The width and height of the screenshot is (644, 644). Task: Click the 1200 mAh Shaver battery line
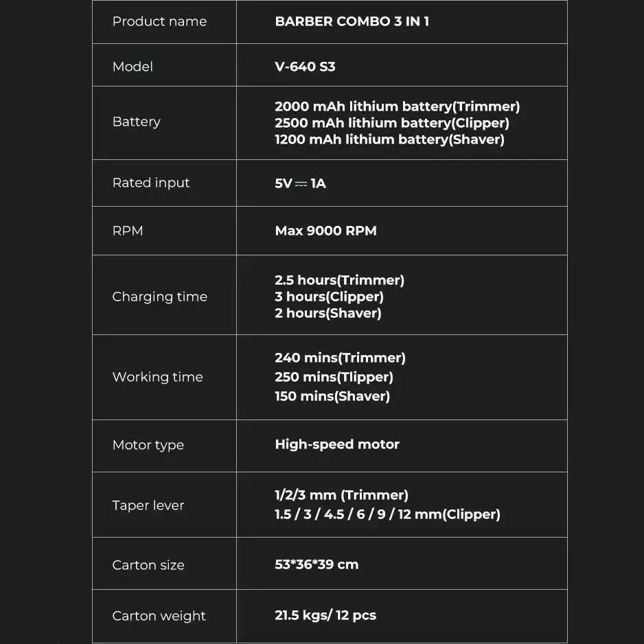(x=389, y=139)
